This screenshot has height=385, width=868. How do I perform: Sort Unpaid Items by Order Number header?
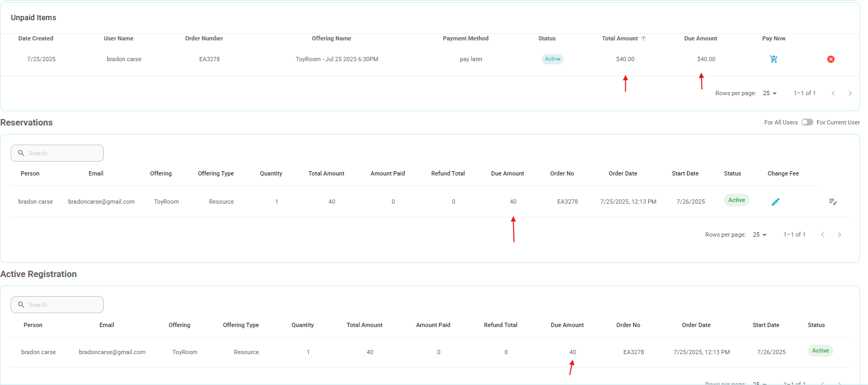(204, 38)
